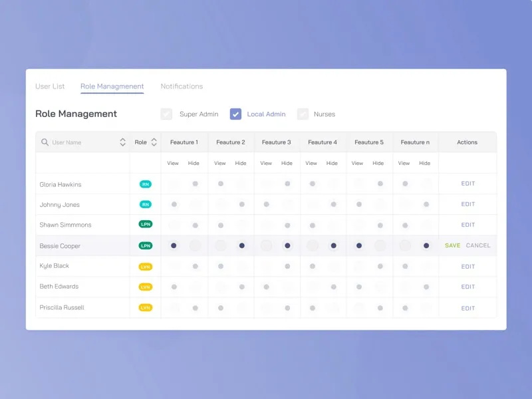Screen dimensions: 532x399
Task: Click Bessie Cooper's LPN role badge
Action: [x=145, y=245]
